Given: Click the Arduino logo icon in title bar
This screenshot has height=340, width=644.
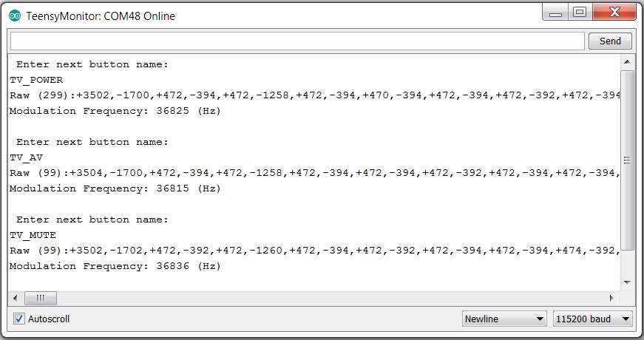Looking at the screenshot, I should pyautogui.click(x=14, y=16).
